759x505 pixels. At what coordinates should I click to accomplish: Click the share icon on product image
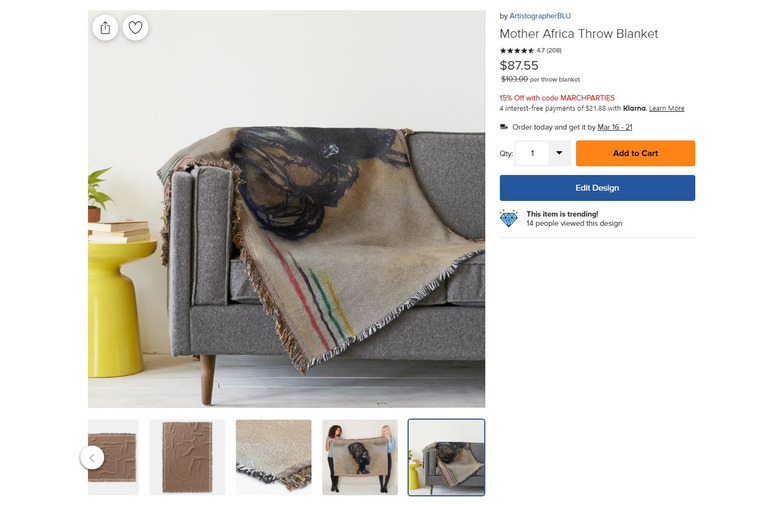point(105,28)
